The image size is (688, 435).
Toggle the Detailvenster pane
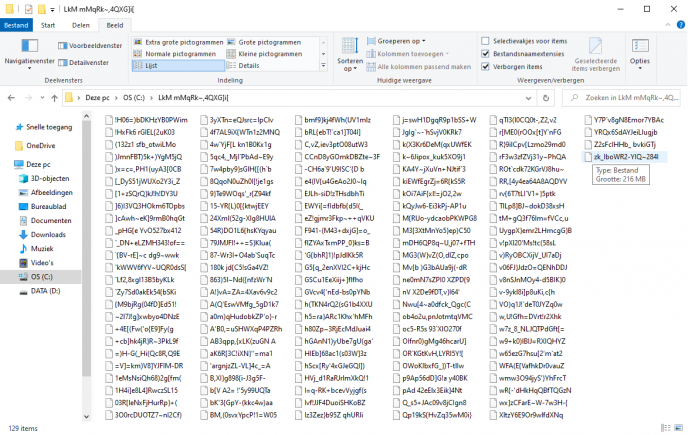[83, 63]
